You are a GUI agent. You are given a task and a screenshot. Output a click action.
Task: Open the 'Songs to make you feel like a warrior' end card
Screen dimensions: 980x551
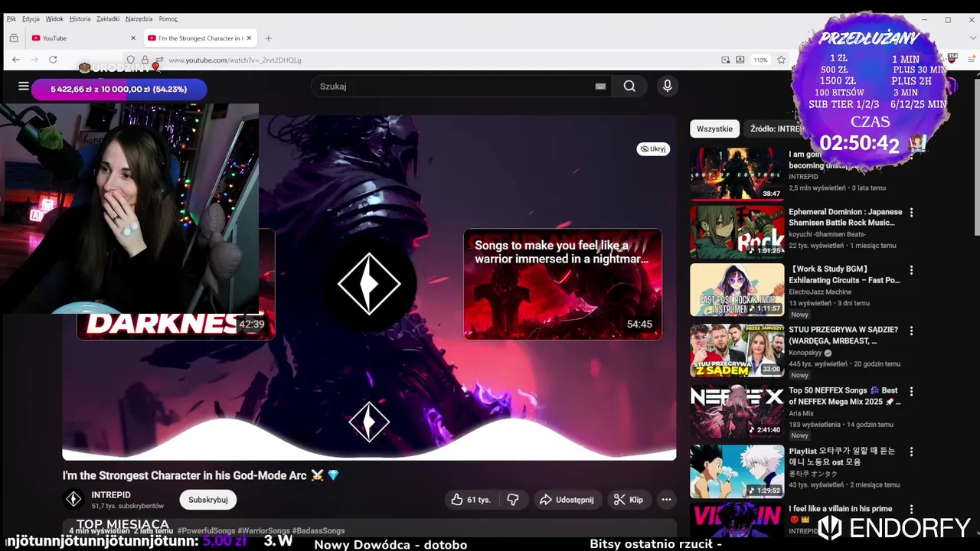point(563,284)
